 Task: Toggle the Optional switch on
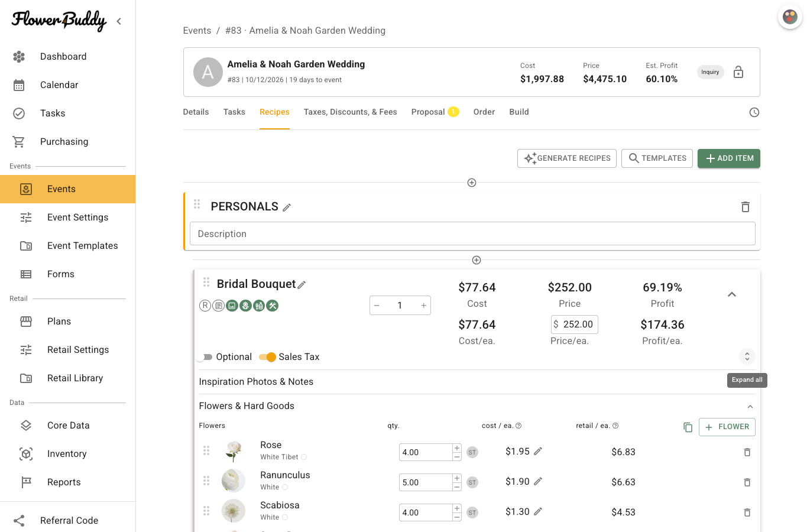pos(204,357)
